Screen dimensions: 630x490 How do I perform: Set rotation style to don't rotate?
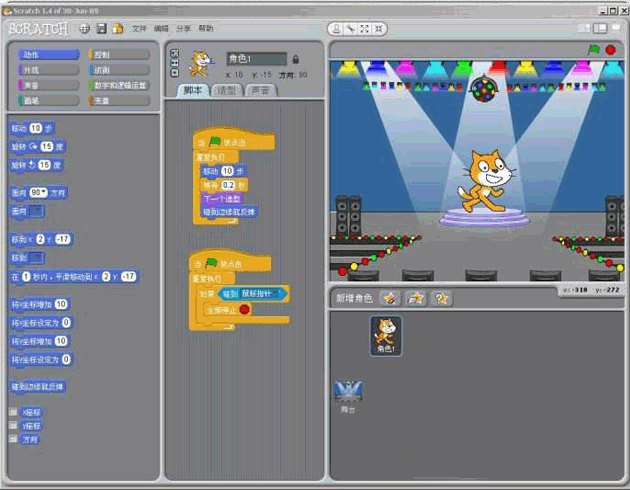(x=174, y=73)
